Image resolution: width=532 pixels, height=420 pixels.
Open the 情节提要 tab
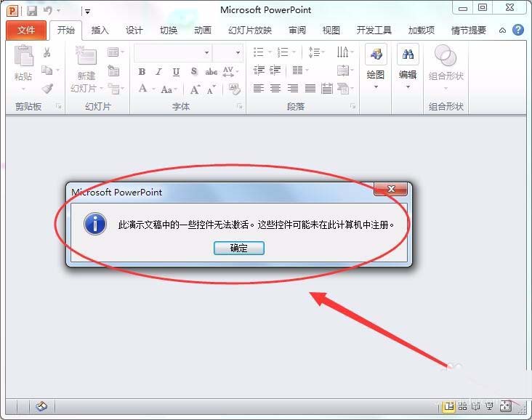tap(469, 31)
